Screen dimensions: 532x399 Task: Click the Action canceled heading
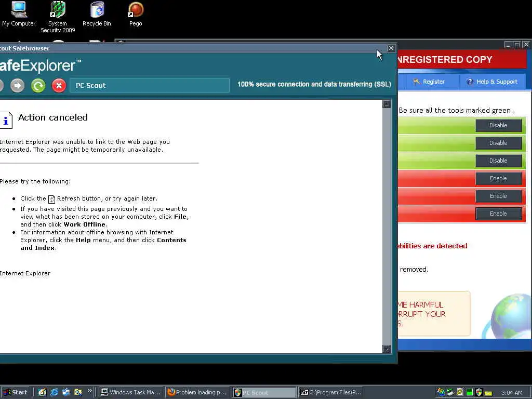53,117
